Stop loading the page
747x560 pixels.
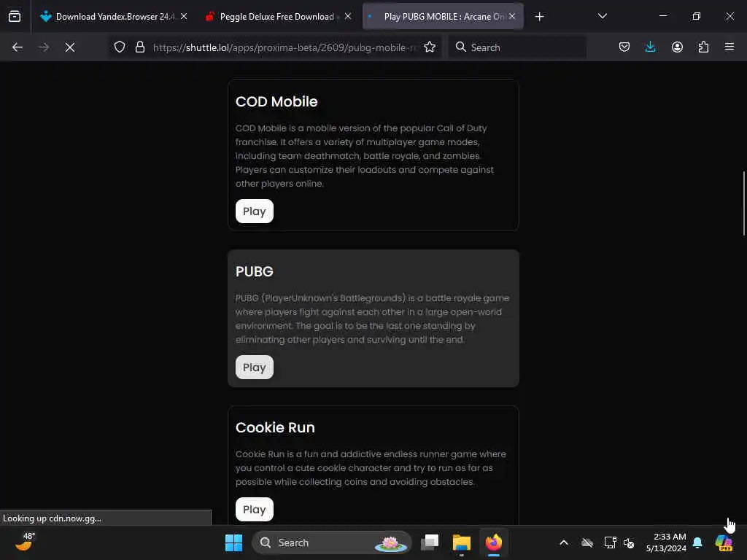pyautogui.click(x=70, y=47)
